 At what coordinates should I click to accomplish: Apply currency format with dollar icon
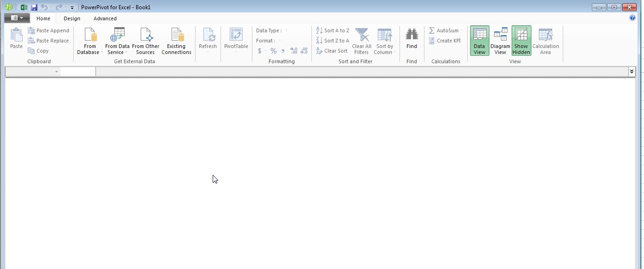point(260,51)
